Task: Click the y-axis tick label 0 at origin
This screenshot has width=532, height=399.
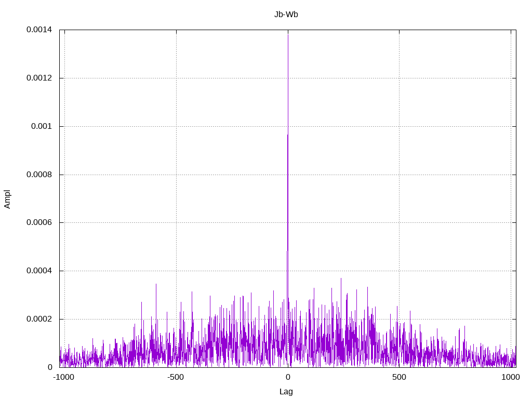Action: [x=50, y=367]
